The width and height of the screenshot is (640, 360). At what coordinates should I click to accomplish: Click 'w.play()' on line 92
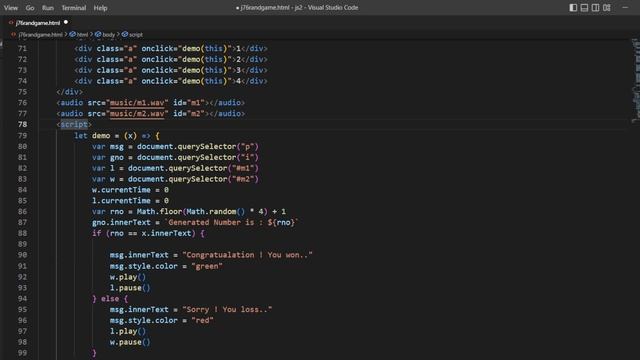pos(128,277)
